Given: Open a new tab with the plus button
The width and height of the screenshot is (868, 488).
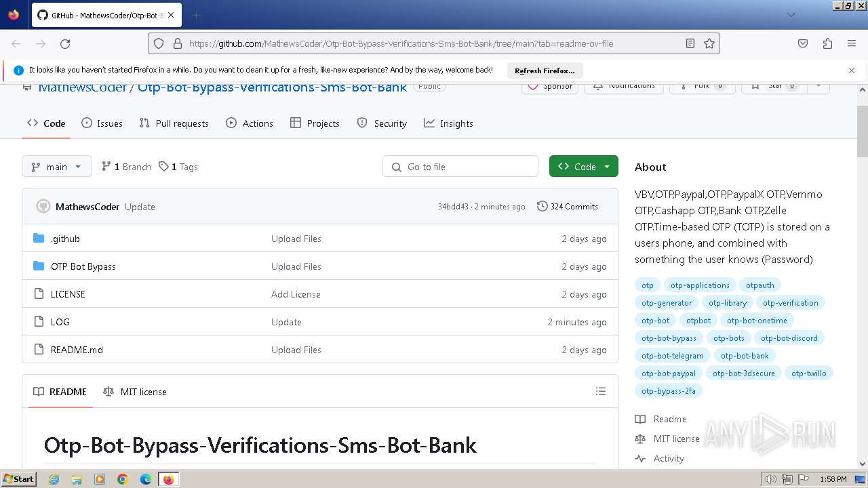Looking at the screenshot, I should [x=196, y=15].
